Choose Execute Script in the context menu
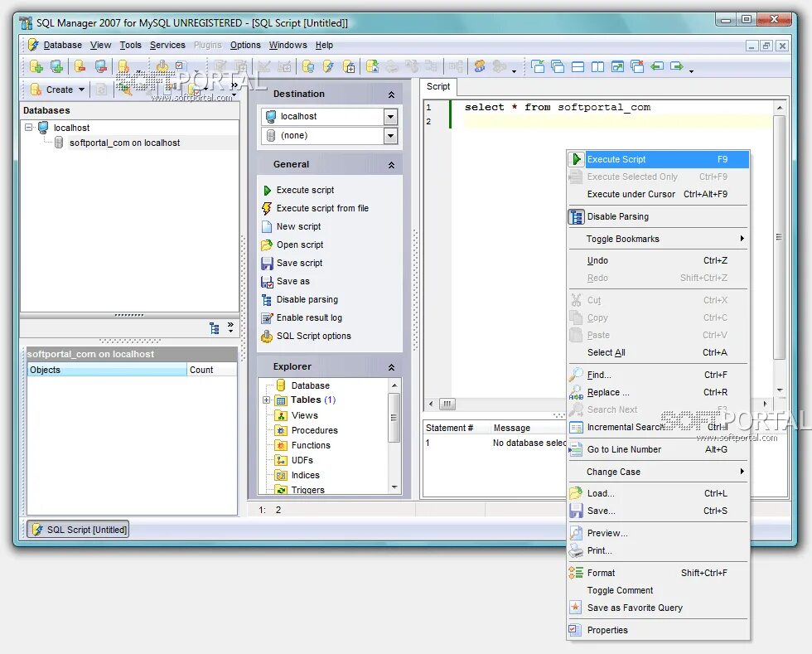 pyautogui.click(x=658, y=160)
